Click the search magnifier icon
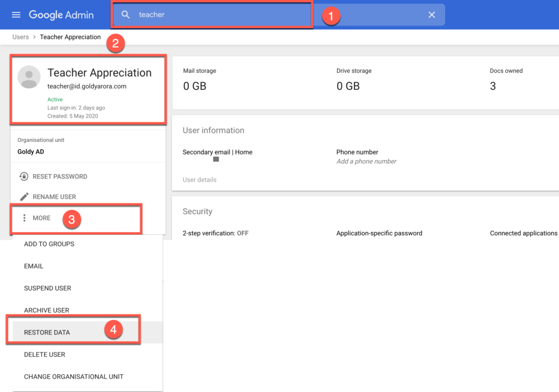The height and width of the screenshot is (392, 559). tap(125, 15)
